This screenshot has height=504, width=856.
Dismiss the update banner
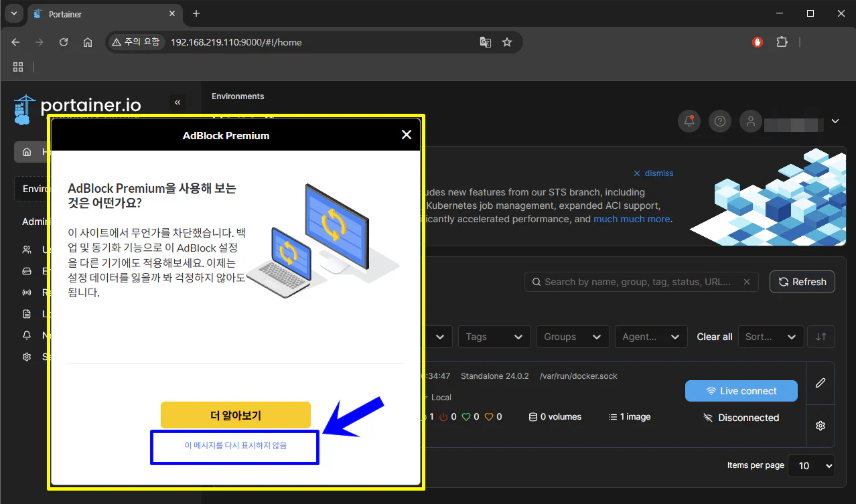654,173
